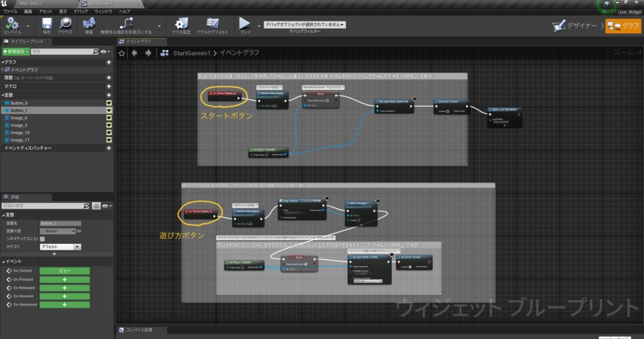
Task: Save the blueprint with the 保存 icon
Action: 47,23
